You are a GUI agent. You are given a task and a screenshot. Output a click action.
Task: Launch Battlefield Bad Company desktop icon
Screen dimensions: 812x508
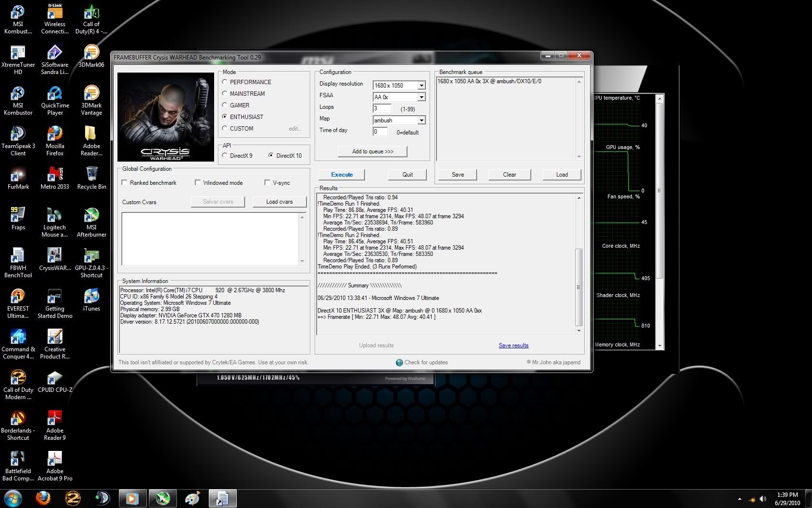click(18, 466)
